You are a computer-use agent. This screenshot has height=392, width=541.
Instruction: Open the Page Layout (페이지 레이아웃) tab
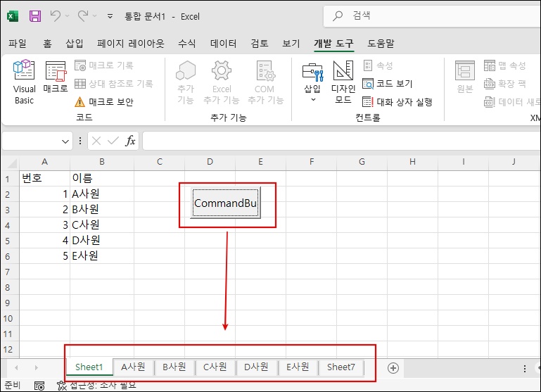coord(130,44)
